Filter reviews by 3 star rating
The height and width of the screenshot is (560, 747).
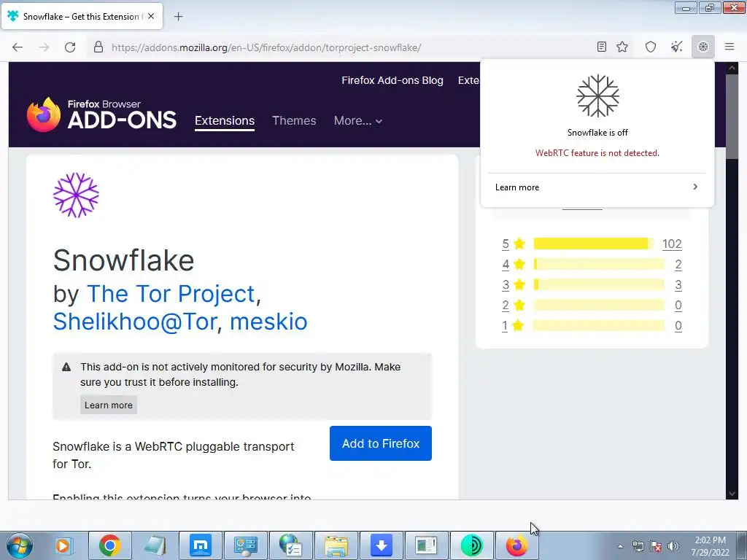pyautogui.click(x=506, y=285)
